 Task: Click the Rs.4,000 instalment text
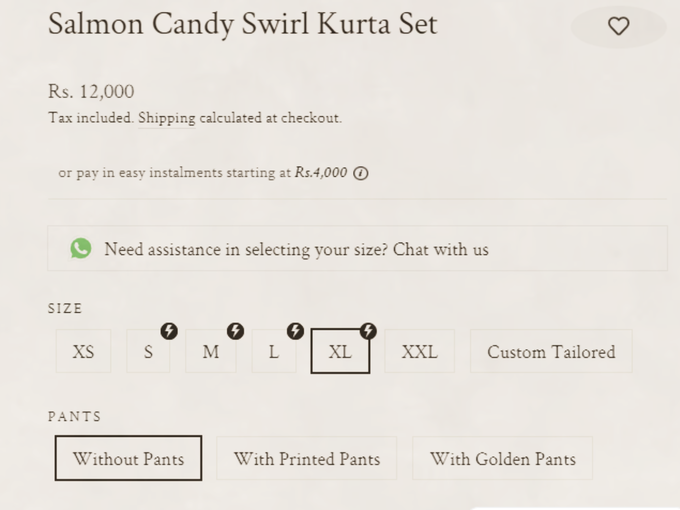click(x=321, y=172)
